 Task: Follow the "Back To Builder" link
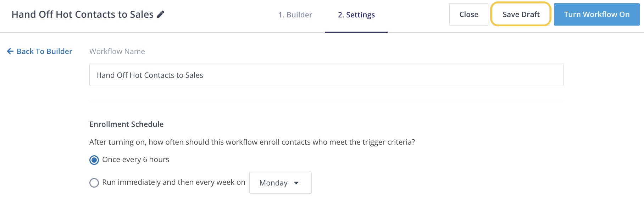click(44, 52)
